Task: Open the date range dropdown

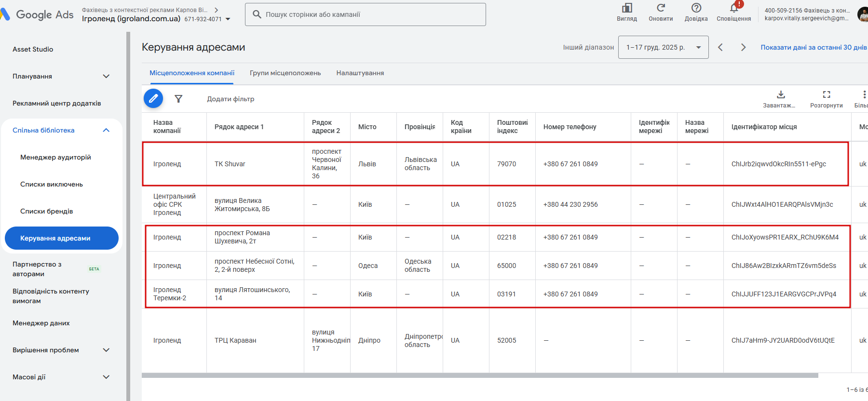Action: [663, 47]
